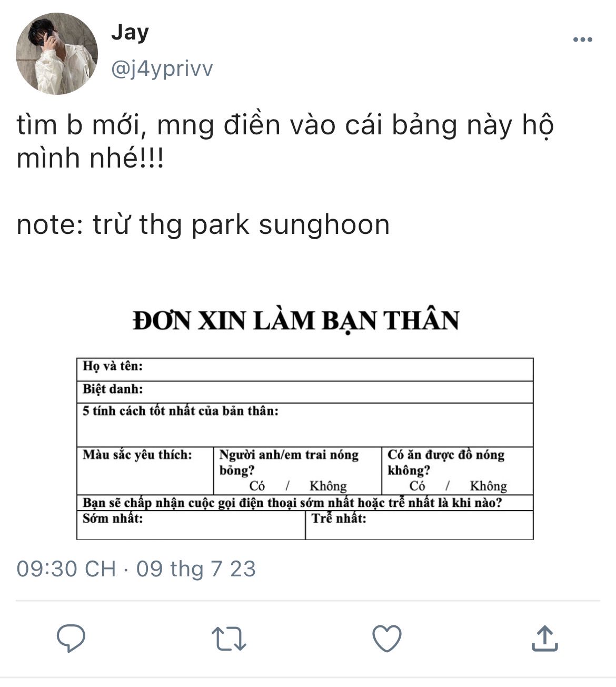The width and height of the screenshot is (616, 687).
Task: Click the Sớm nhất field cell
Action: pyautogui.click(x=191, y=525)
